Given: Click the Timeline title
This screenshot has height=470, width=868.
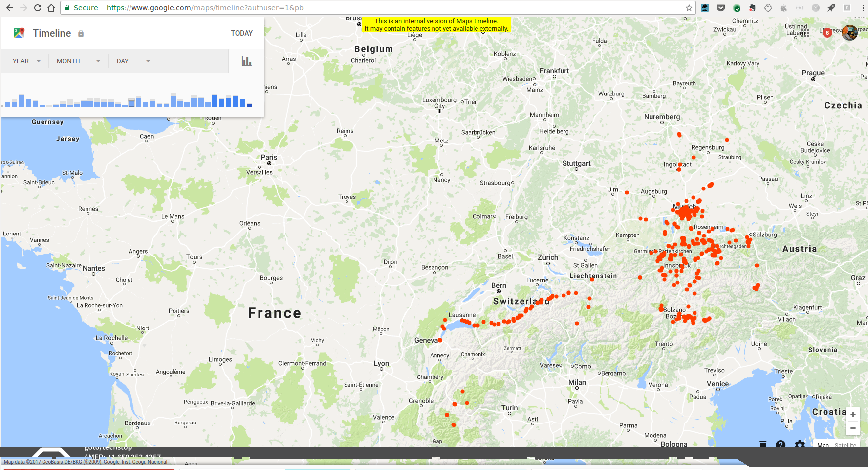Looking at the screenshot, I should point(52,33).
